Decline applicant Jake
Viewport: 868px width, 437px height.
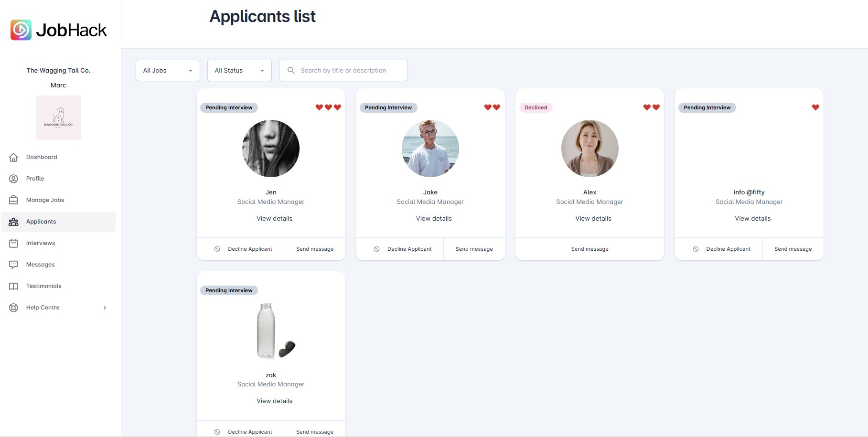[409, 249]
